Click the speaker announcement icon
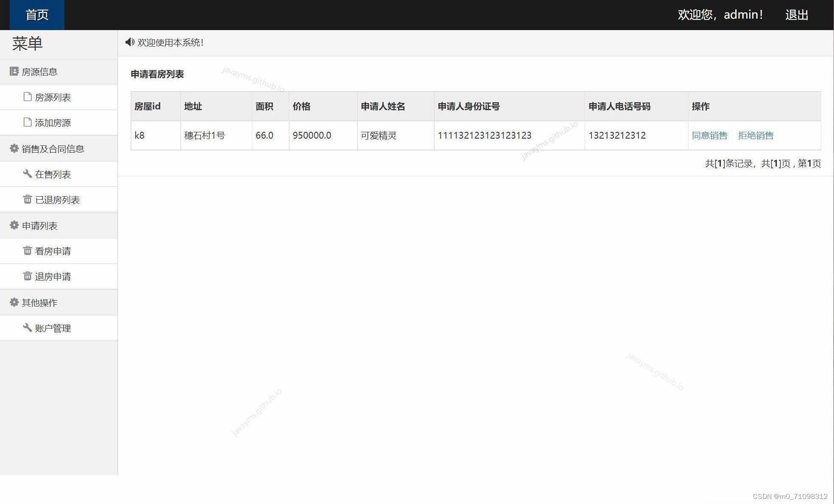This screenshot has height=504, width=834. [x=130, y=42]
